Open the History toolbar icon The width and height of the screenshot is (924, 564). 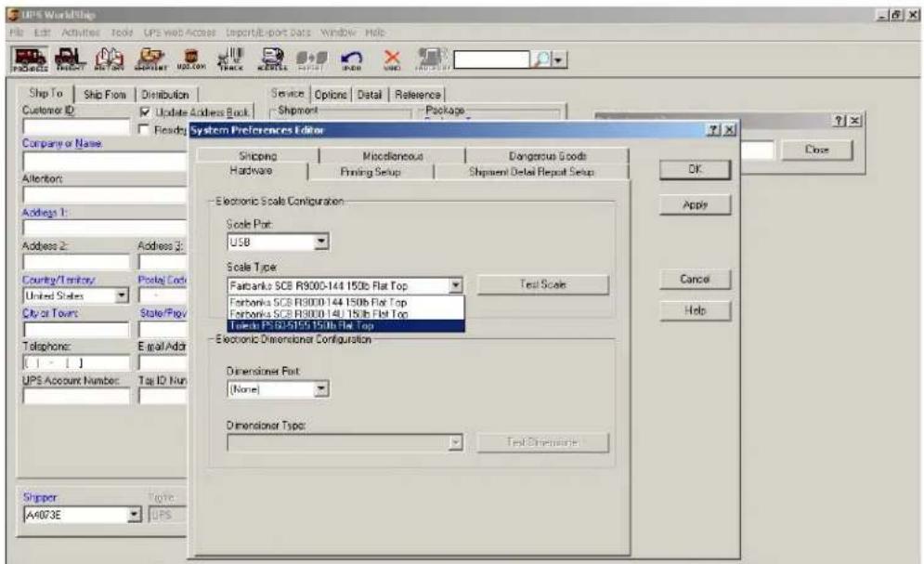[x=110, y=59]
